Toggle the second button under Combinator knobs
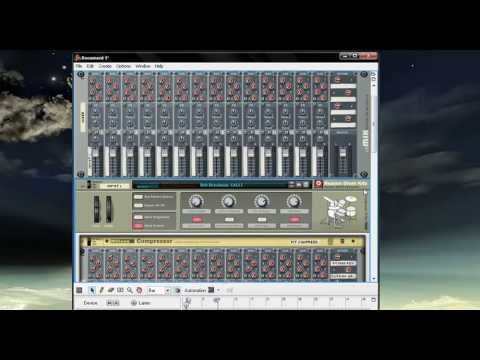The width and height of the screenshot is (480, 360). pos(229,219)
